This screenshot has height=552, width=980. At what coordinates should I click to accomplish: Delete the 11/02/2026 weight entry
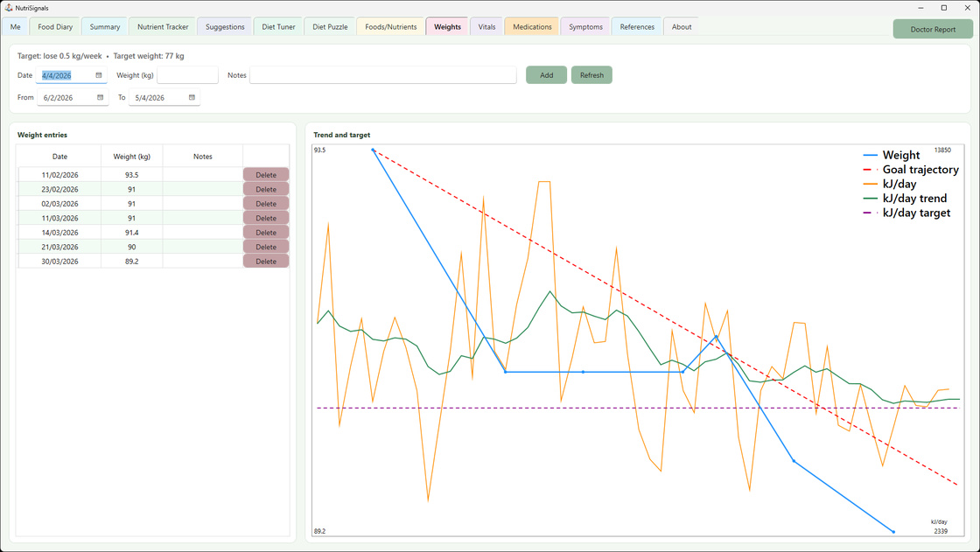(265, 174)
